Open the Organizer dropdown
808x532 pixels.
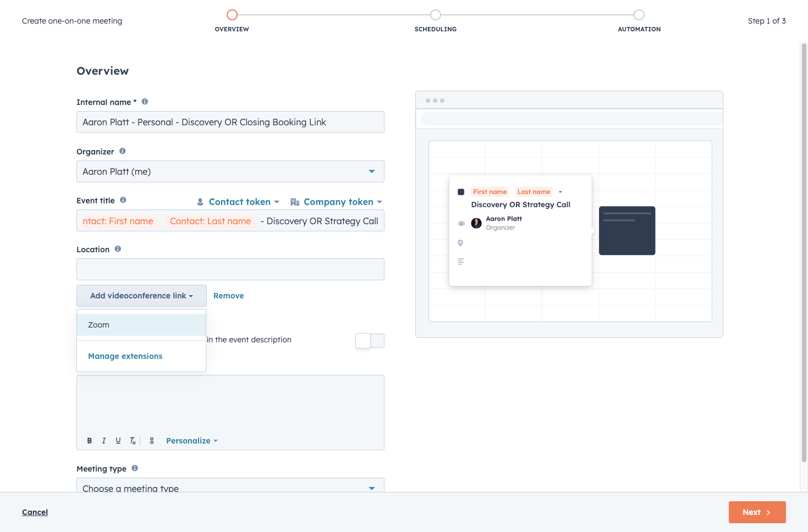[x=230, y=171]
